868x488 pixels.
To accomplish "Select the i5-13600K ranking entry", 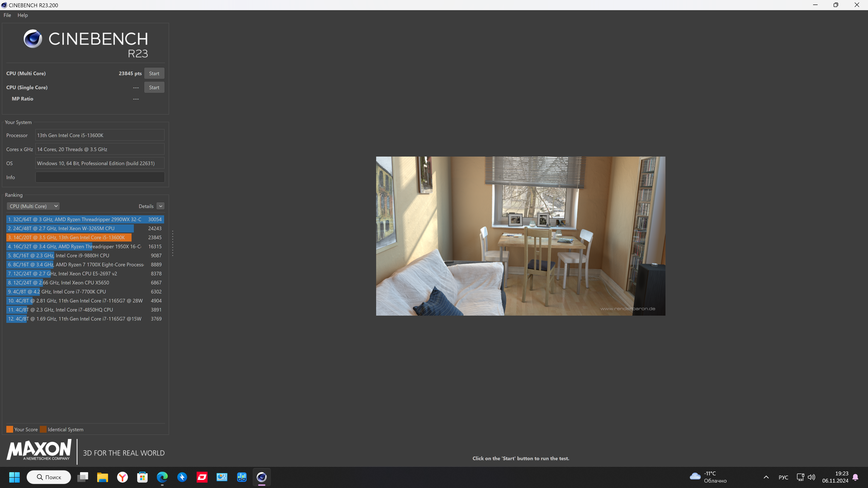I will click(69, 237).
